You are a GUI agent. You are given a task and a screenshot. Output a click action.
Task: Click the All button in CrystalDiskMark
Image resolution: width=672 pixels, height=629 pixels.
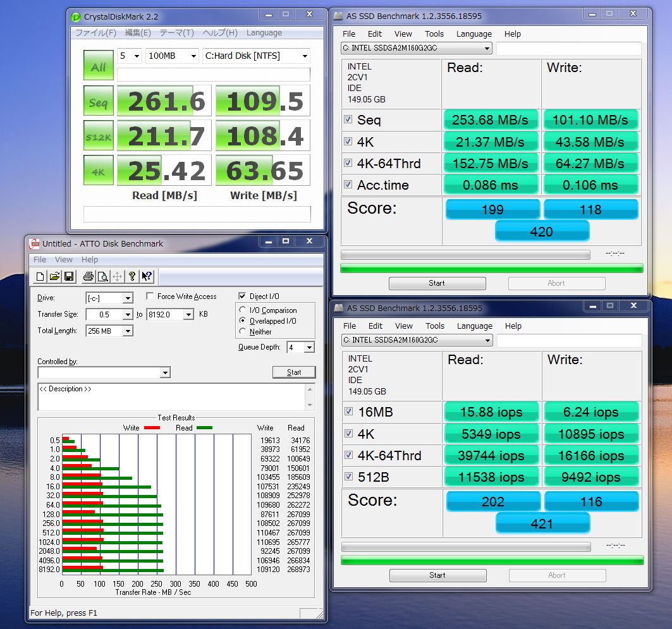point(99,66)
